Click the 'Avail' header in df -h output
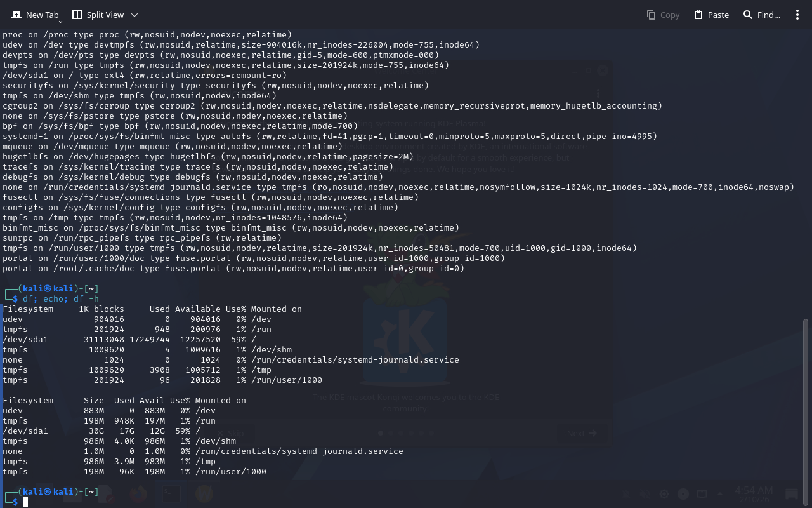 point(152,400)
